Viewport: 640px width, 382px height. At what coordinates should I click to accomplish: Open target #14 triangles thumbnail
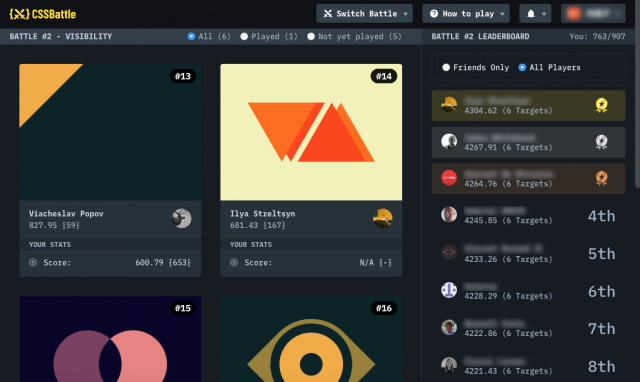(x=311, y=132)
